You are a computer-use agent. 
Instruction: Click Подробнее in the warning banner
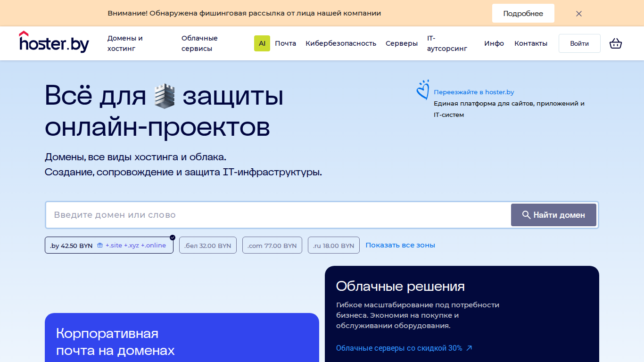coord(523,14)
